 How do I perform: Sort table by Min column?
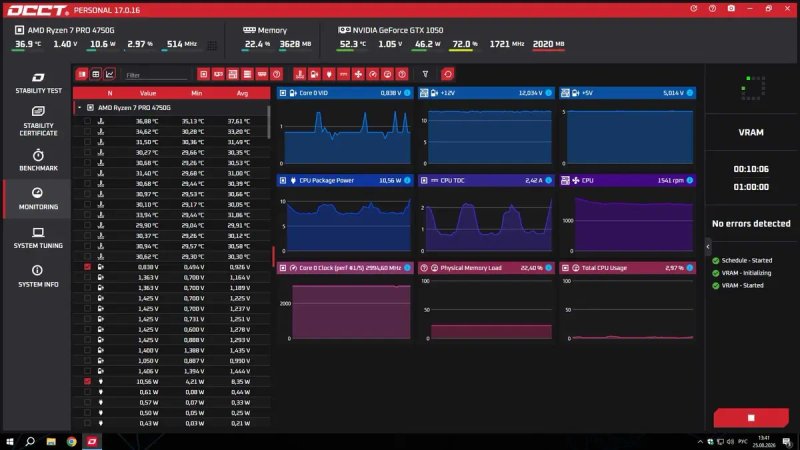click(196, 93)
